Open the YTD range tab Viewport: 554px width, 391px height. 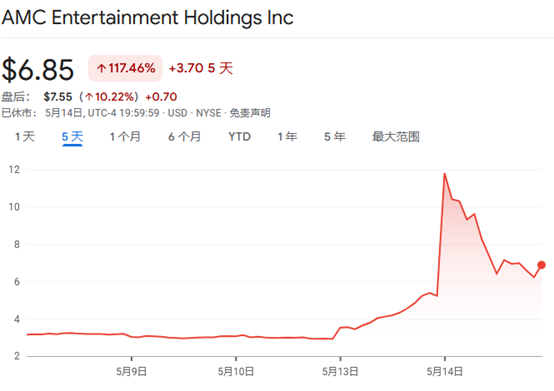240,137
